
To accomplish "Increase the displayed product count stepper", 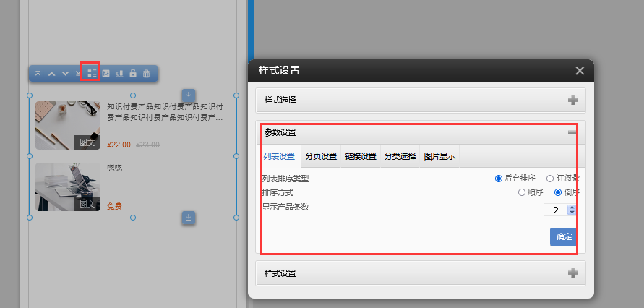I will [572, 207].
